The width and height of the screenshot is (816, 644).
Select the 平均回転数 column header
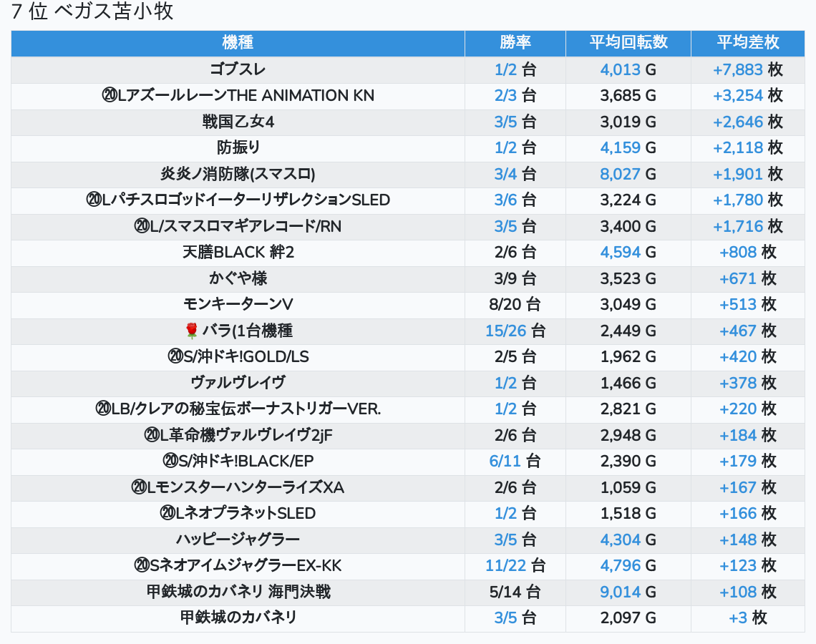[x=628, y=43]
